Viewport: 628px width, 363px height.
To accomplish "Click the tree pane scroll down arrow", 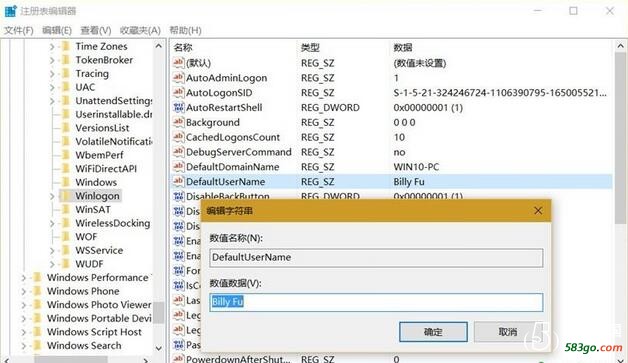I will click(159, 348).
